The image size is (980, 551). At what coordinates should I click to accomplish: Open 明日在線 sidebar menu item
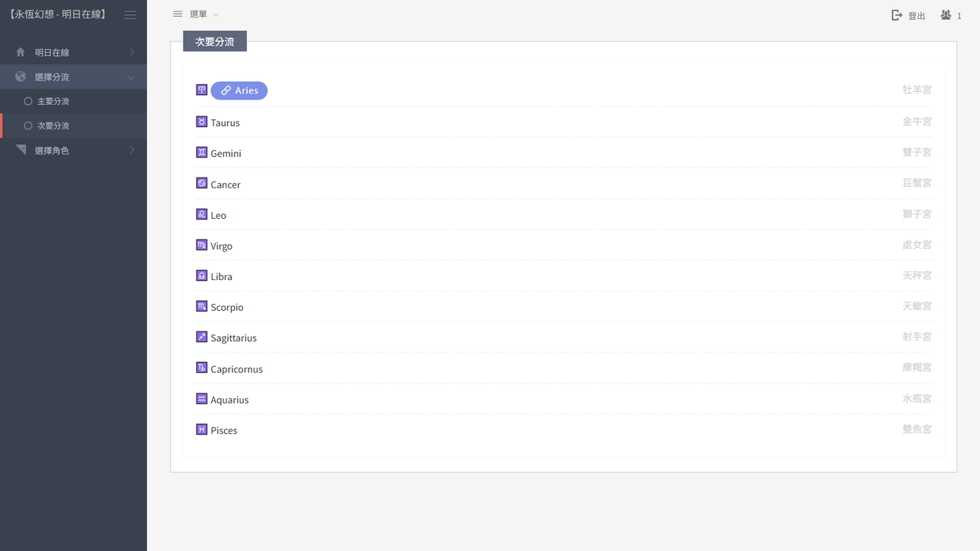point(73,52)
